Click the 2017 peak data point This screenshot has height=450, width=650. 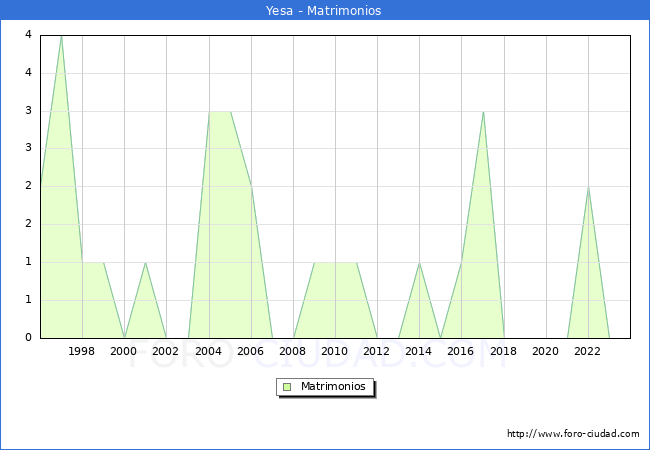pos(483,111)
